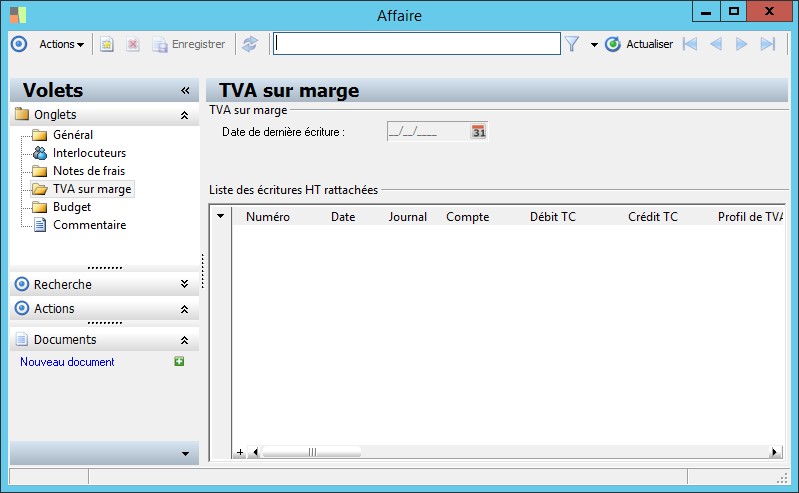This screenshot has height=493, width=799.
Task: Close the Affaire window
Action: (x=769, y=11)
